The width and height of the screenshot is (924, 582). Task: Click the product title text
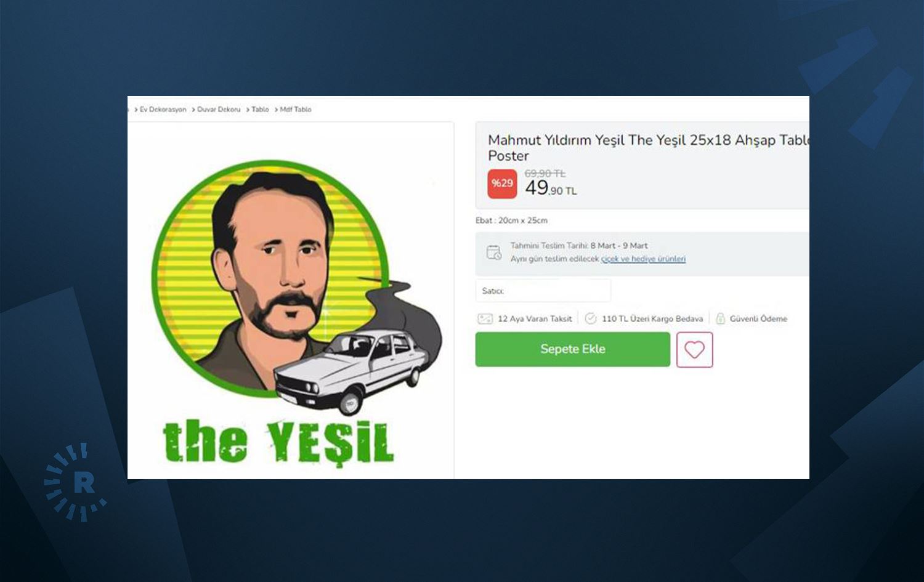point(648,148)
